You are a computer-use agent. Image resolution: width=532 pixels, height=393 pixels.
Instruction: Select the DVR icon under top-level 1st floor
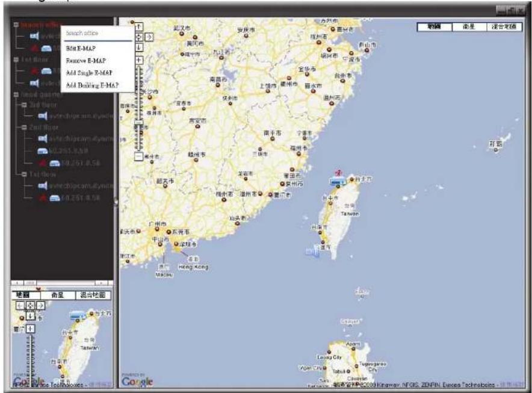pos(46,71)
